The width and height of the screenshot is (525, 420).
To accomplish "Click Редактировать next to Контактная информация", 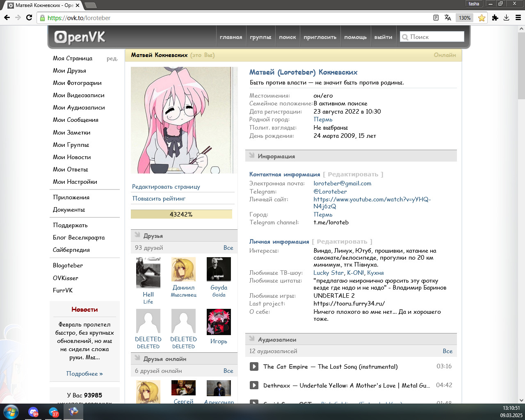I will 353,174.
